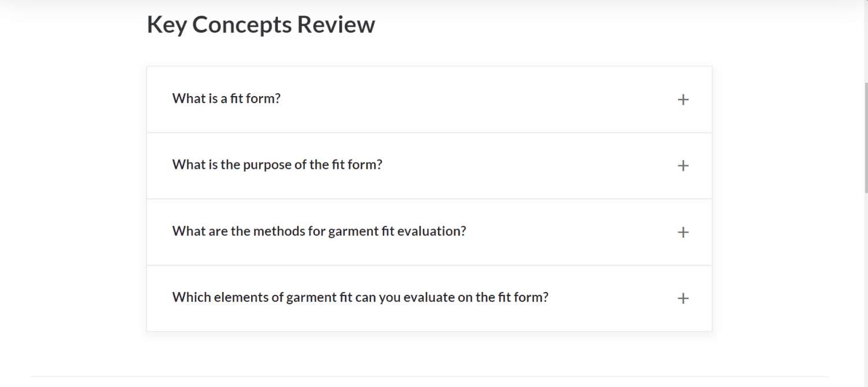Click the word "Concepts" in the heading
868x387 pixels.
(242, 25)
